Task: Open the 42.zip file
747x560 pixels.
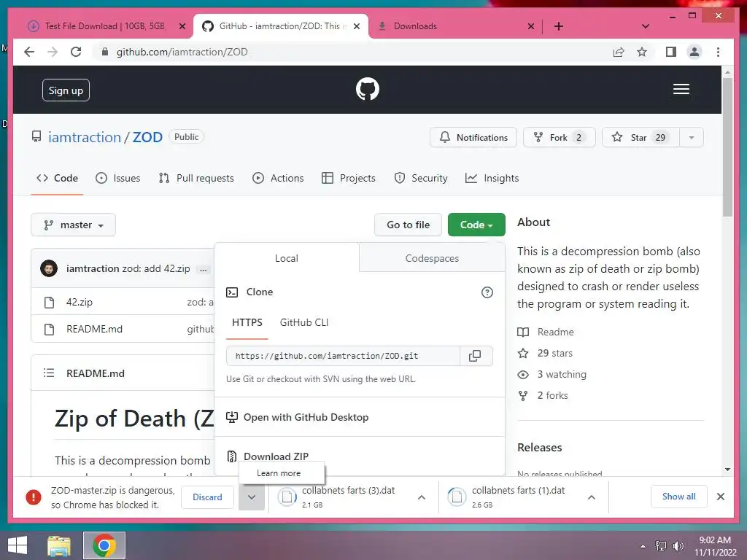Action: coord(80,303)
